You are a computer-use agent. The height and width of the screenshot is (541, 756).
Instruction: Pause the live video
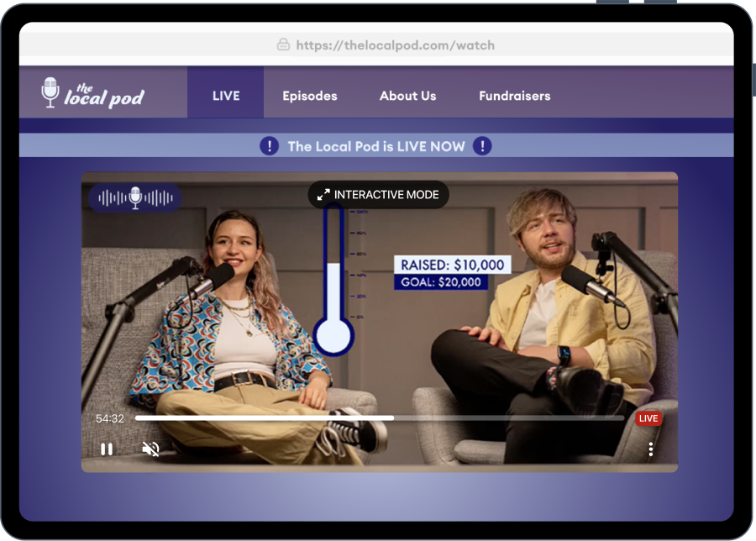(107, 449)
